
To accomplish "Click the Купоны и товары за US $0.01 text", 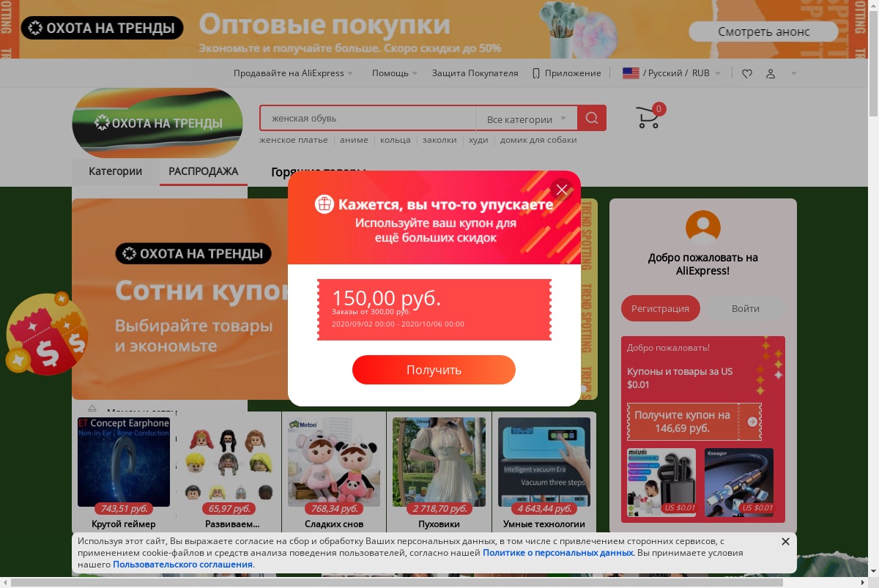I will tap(680, 378).
